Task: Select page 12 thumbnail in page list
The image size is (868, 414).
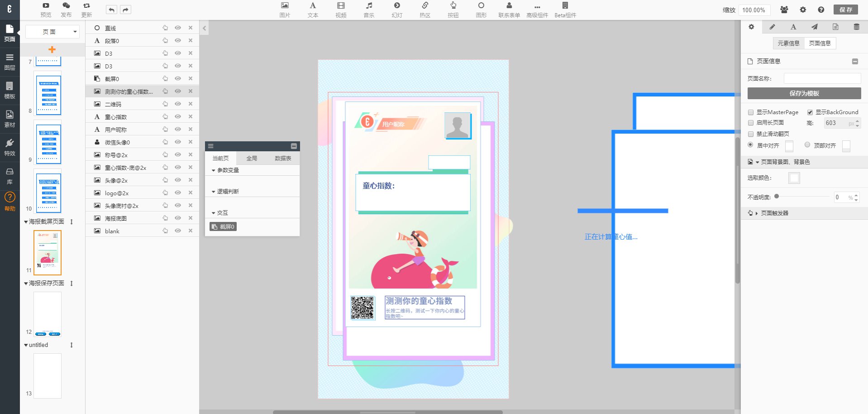Action: [x=48, y=314]
